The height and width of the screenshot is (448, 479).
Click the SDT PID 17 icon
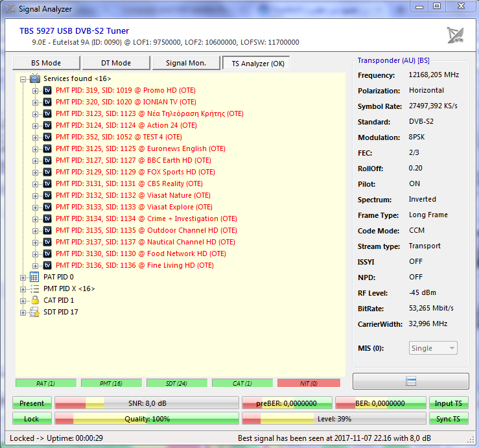pyautogui.click(x=35, y=312)
